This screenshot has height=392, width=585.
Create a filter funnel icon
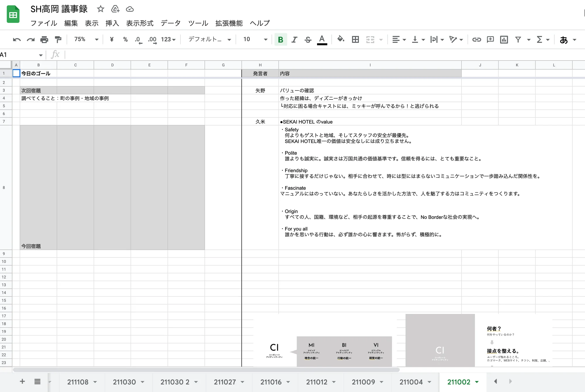(518, 39)
